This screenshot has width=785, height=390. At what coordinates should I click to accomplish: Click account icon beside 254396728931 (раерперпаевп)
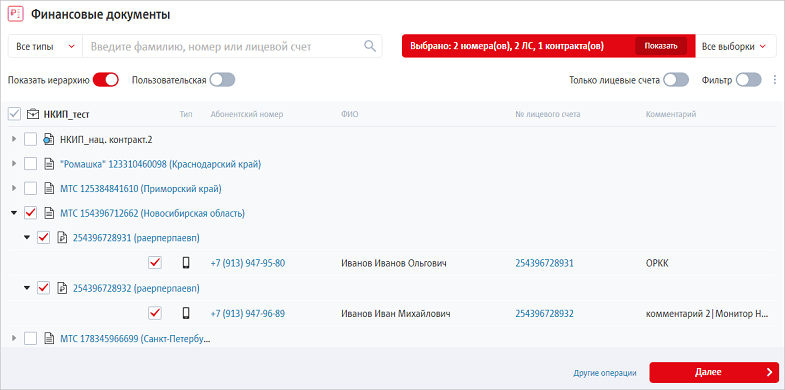pos(62,238)
